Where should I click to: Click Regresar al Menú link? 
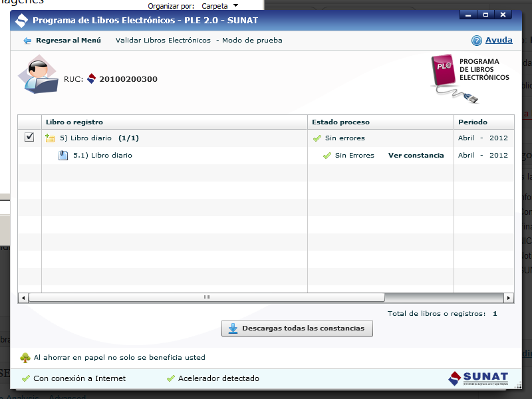(68, 41)
